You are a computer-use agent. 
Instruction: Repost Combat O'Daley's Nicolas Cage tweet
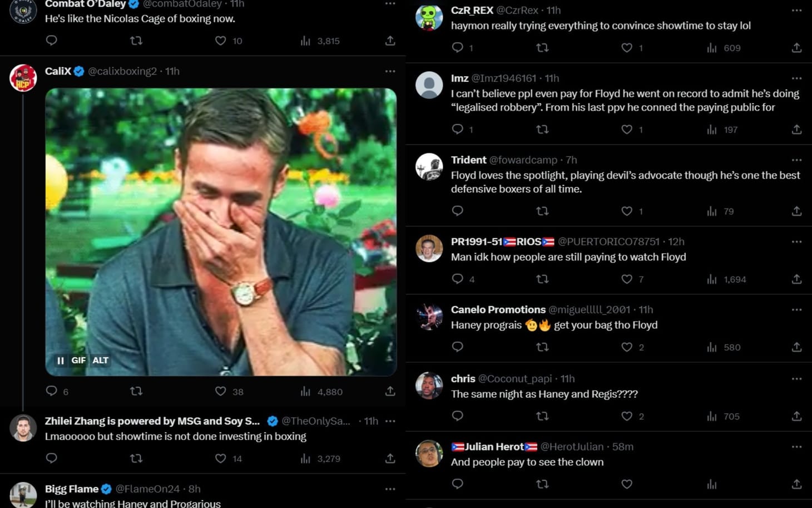click(x=136, y=41)
